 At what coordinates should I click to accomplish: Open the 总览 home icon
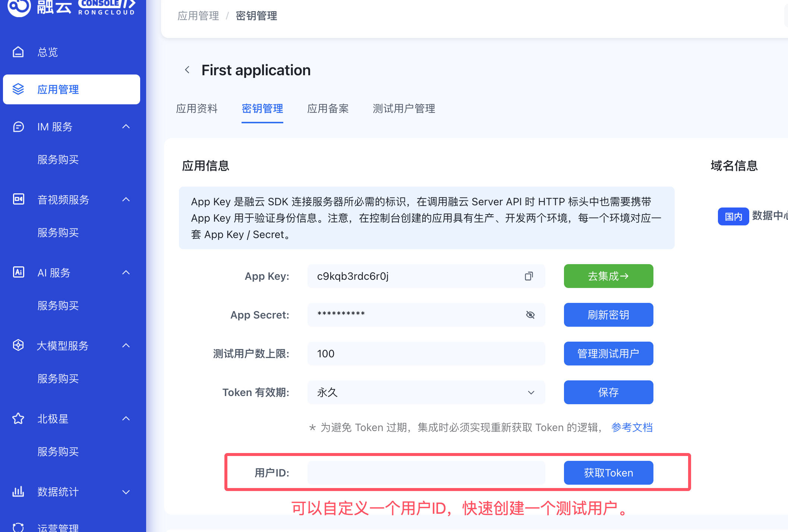coord(18,52)
